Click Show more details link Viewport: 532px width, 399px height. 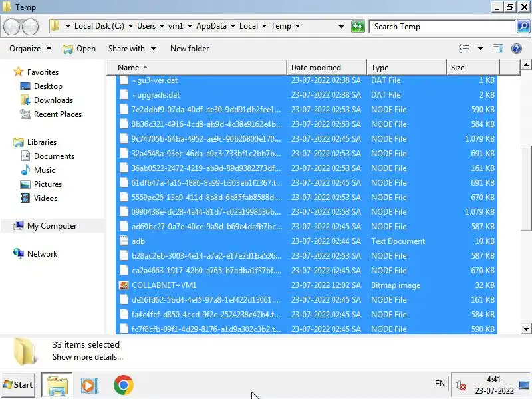pos(88,357)
